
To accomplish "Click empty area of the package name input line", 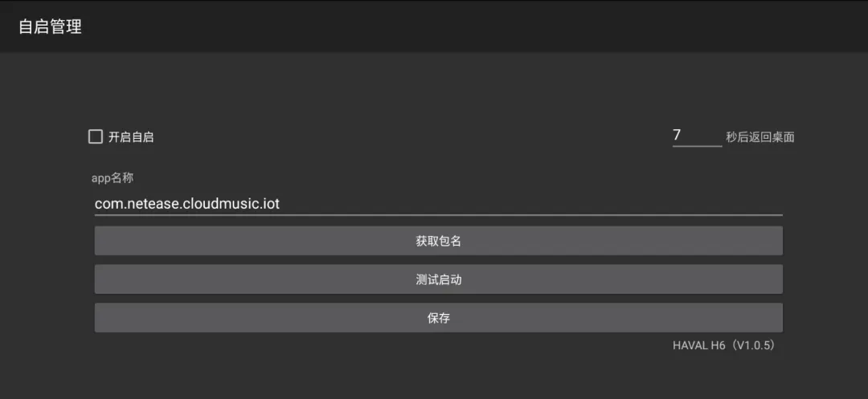I will pos(531,204).
